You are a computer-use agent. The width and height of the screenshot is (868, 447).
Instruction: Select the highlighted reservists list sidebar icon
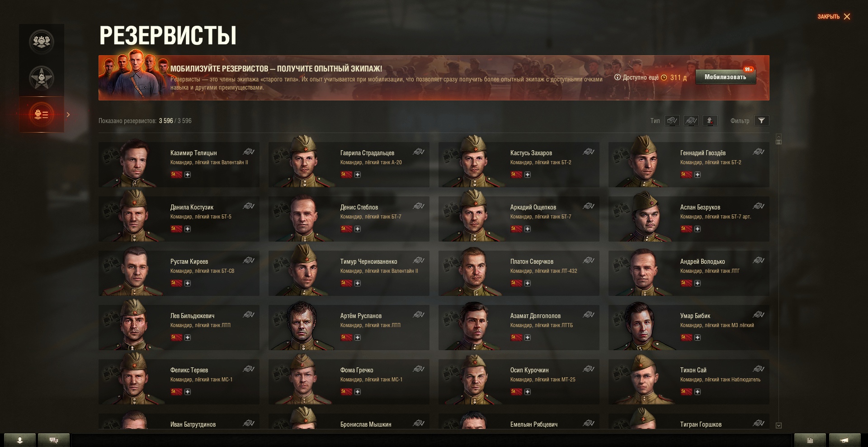click(42, 114)
